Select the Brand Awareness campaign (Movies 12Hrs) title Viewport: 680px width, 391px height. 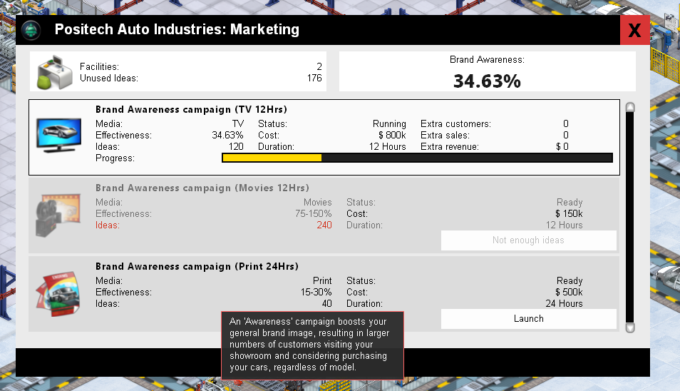click(x=202, y=188)
